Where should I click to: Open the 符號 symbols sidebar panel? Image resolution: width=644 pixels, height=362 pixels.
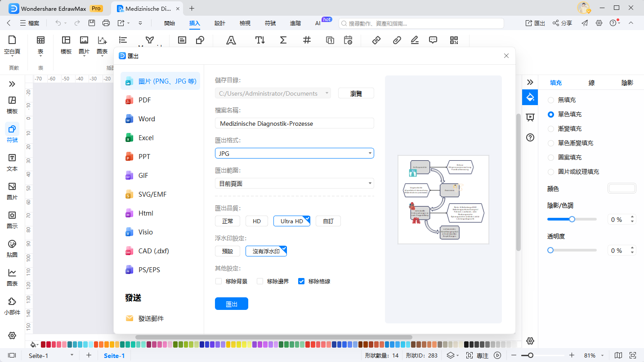point(12,133)
